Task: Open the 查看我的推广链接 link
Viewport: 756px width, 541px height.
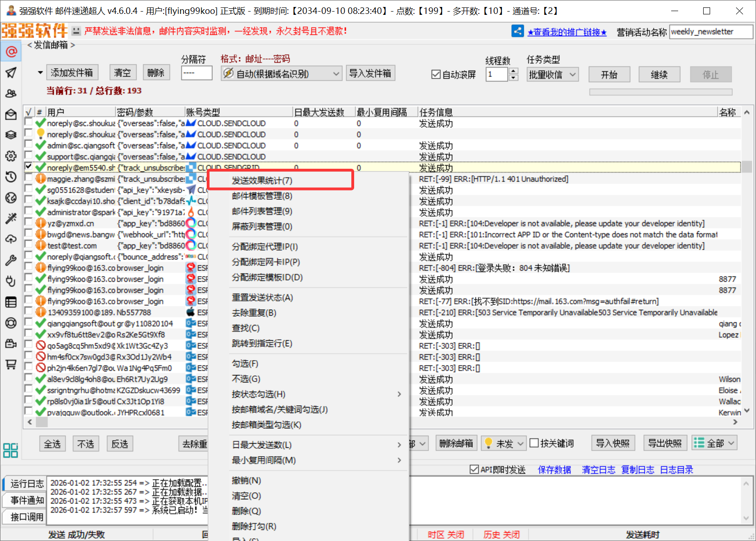Action: click(x=567, y=32)
